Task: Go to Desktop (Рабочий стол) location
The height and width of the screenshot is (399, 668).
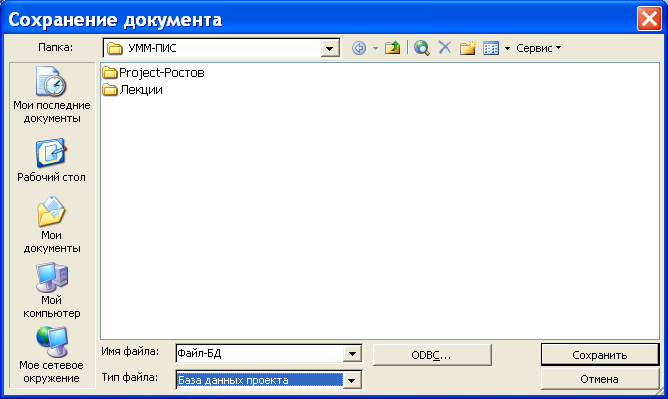Action: point(52,161)
